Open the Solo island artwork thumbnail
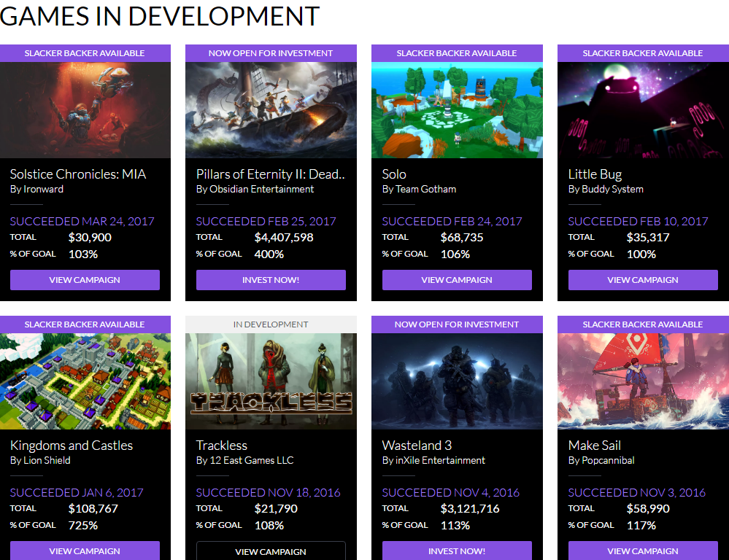Image resolution: width=729 pixels, height=560 pixels. click(x=457, y=110)
